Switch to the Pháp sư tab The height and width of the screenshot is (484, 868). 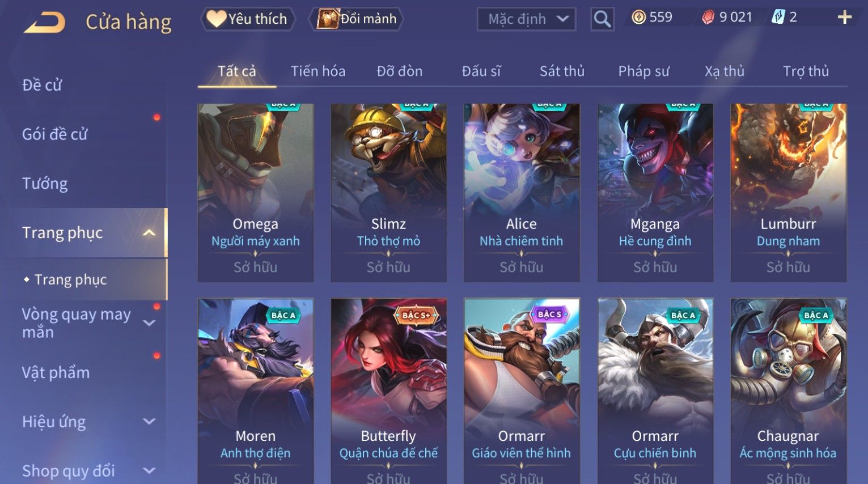643,71
